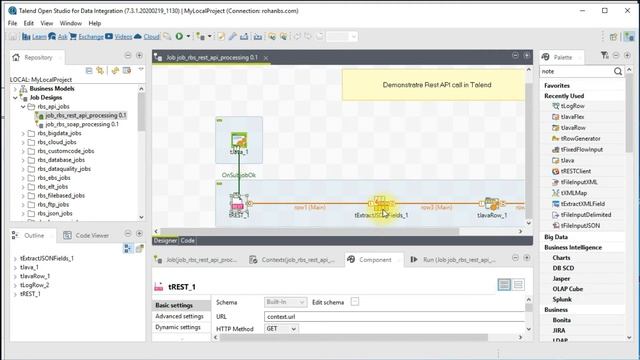Pick tLogRow from the palette
This screenshot has width=640, height=360.
tap(569, 106)
